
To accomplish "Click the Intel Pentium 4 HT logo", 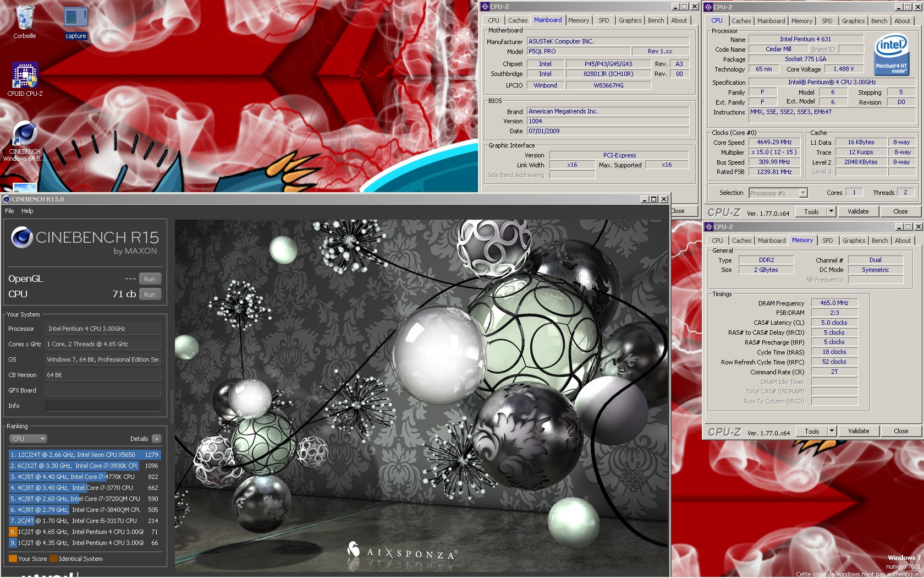I will pyautogui.click(x=891, y=56).
